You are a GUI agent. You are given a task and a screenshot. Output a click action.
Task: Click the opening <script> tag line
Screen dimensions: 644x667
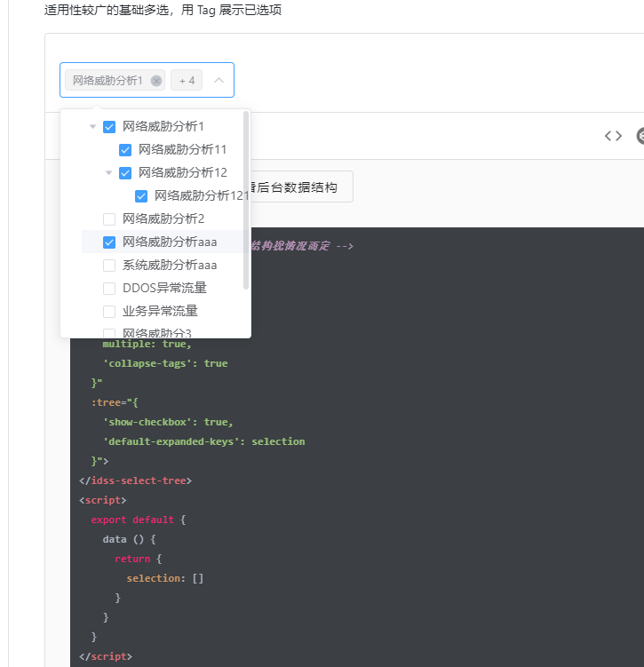[102, 500]
